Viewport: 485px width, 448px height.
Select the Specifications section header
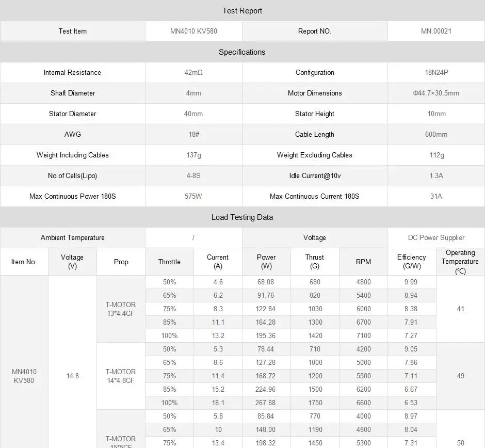pos(242,52)
